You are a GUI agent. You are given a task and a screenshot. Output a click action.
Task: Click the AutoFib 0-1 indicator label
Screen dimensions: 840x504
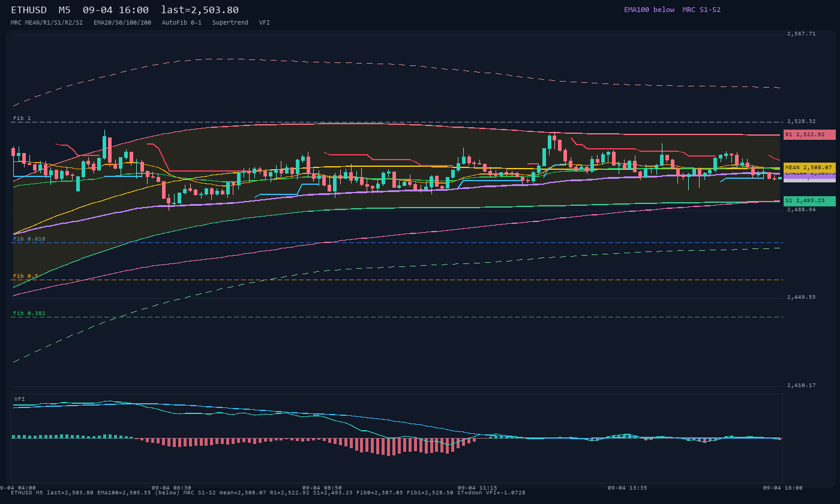182,22
